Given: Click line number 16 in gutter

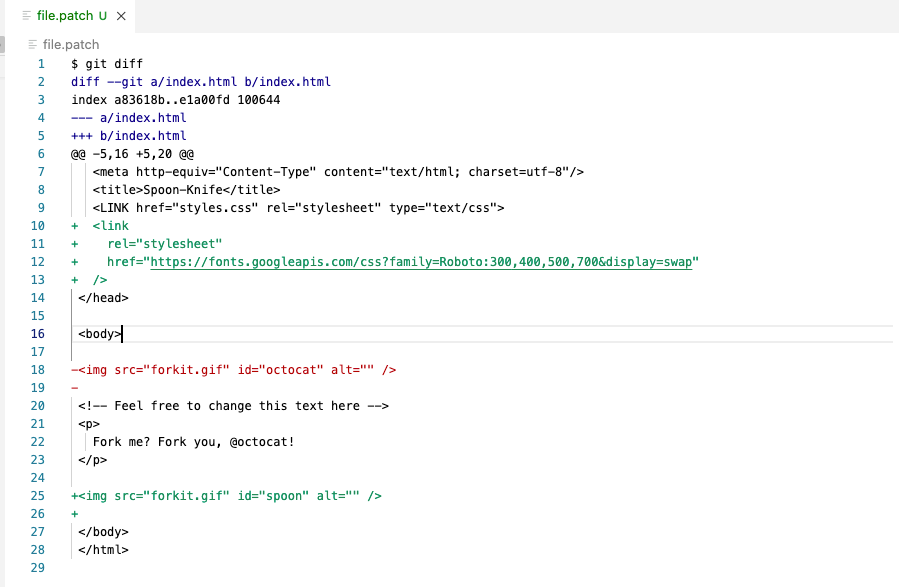Looking at the screenshot, I should (x=38, y=334).
